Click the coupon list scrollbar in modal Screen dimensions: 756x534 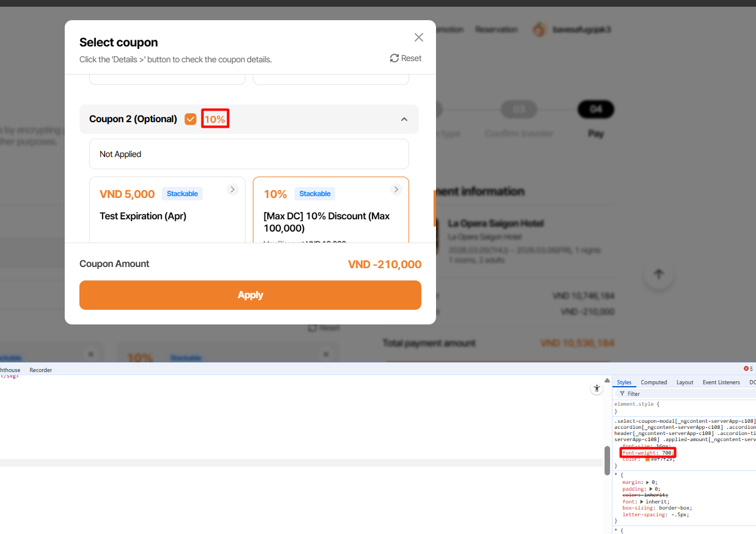pyautogui.click(x=435, y=208)
